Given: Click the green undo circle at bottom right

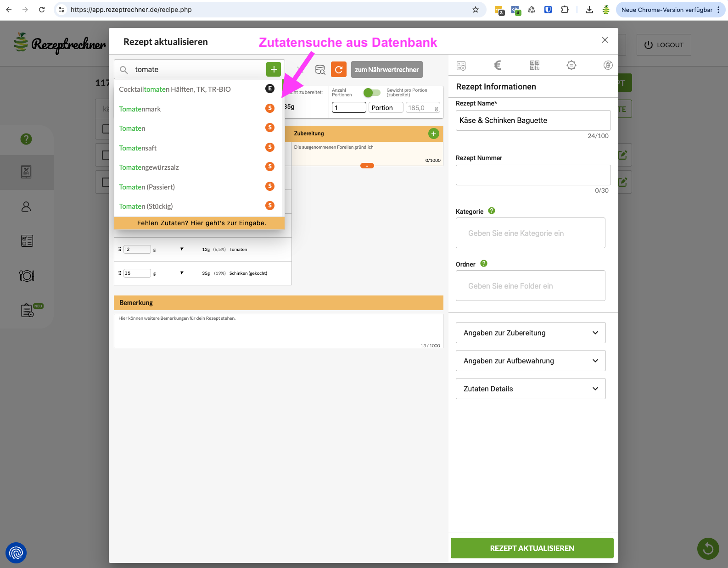Looking at the screenshot, I should 708,549.
